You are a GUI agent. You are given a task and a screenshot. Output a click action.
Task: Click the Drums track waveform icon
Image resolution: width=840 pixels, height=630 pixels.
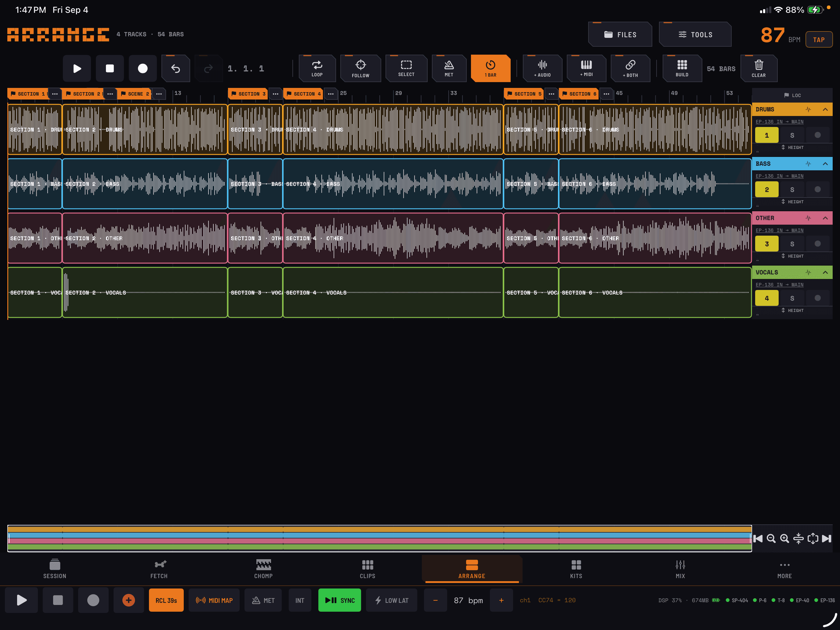pos(808,109)
